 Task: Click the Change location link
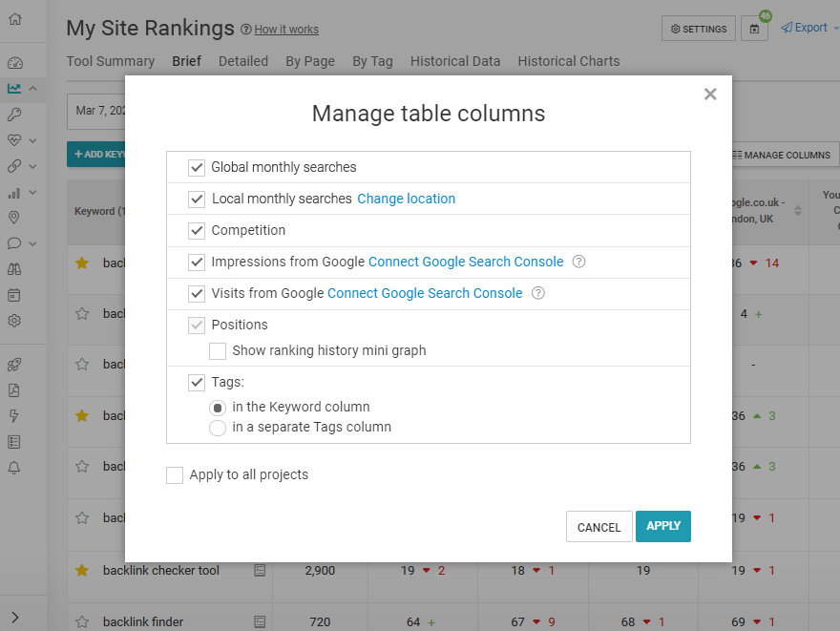pyautogui.click(x=406, y=199)
